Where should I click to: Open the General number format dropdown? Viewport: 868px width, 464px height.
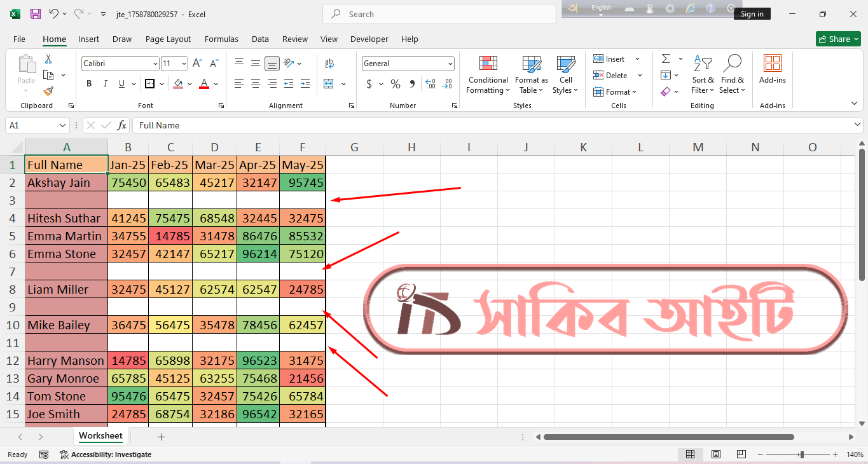[451, 63]
